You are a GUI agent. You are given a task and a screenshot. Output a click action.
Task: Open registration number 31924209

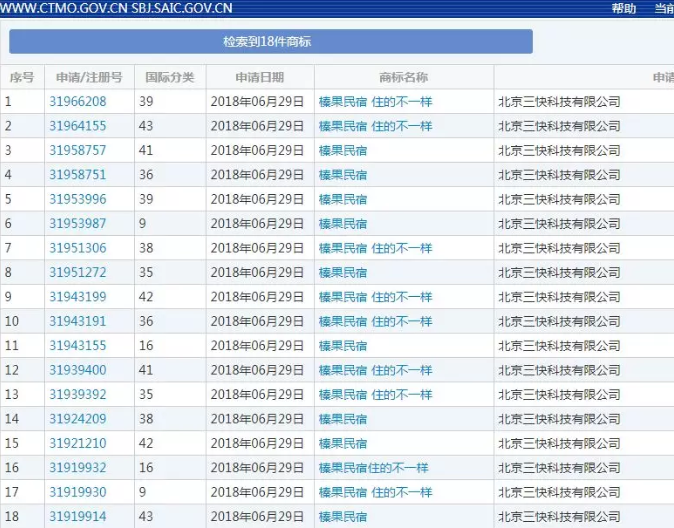click(77, 419)
